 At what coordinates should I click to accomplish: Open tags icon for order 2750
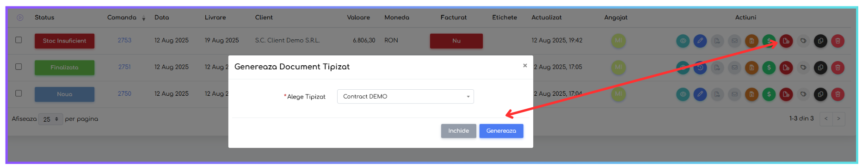pyautogui.click(x=803, y=94)
